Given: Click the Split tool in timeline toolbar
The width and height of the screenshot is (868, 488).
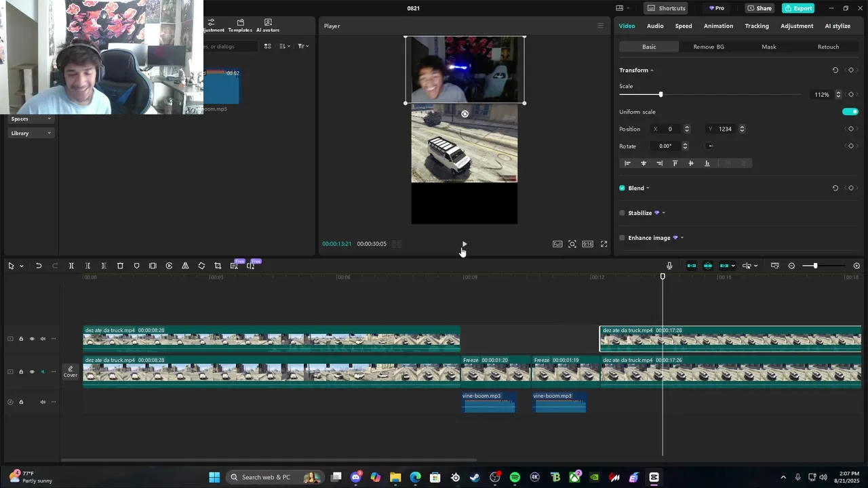Looking at the screenshot, I should [x=71, y=266].
